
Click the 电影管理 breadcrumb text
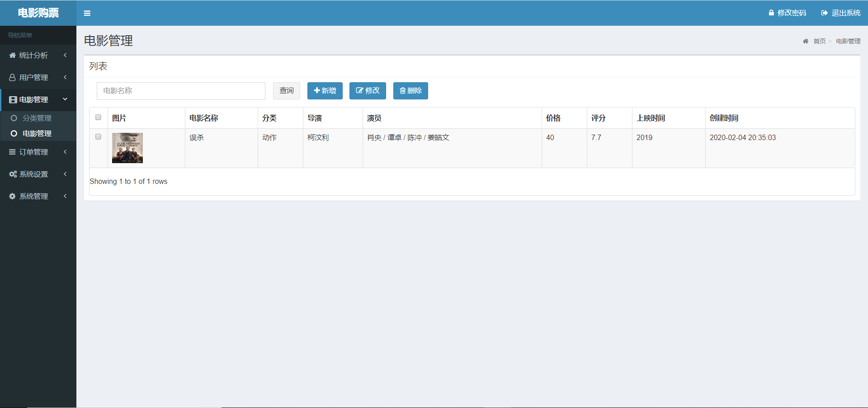point(848,41)
